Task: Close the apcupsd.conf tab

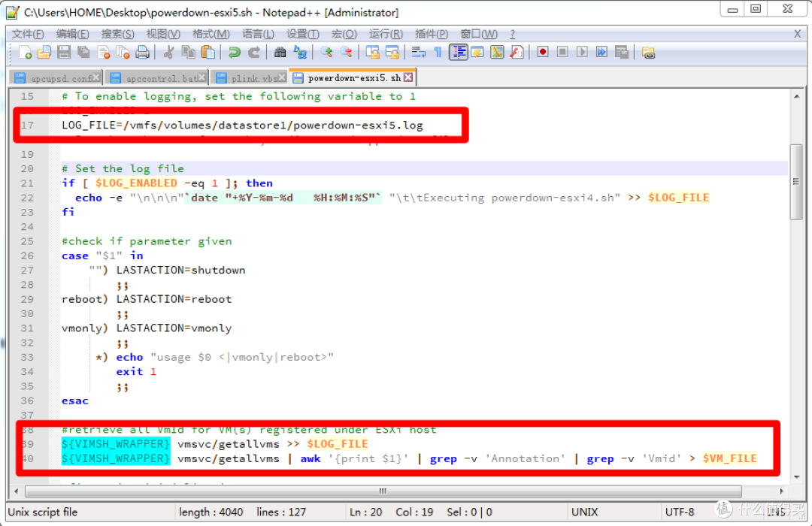Action: (96, 77)
